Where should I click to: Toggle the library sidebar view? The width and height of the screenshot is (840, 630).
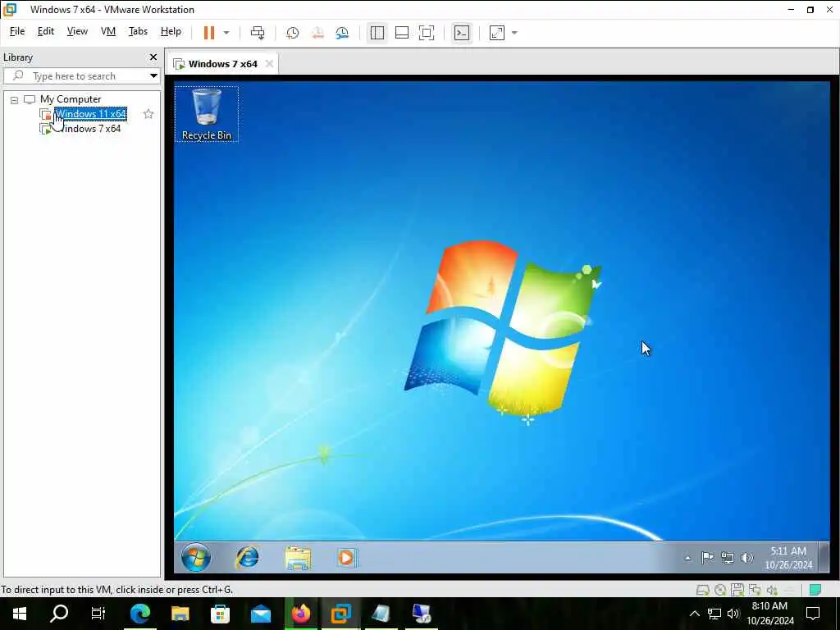(377, 33)
